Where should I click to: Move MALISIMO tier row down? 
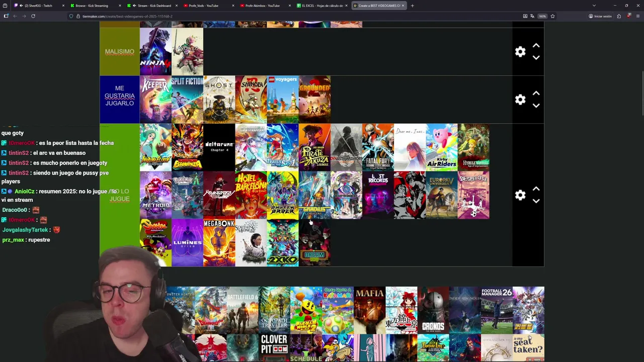point(536,58)
